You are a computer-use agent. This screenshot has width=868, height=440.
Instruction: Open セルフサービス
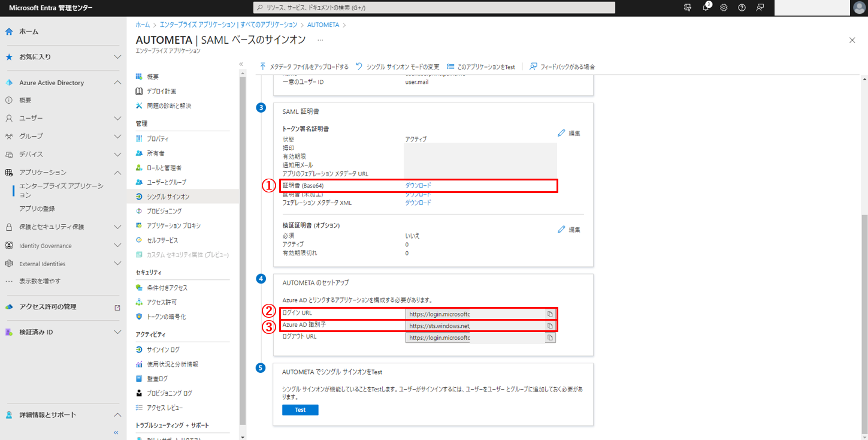[162, 240]
